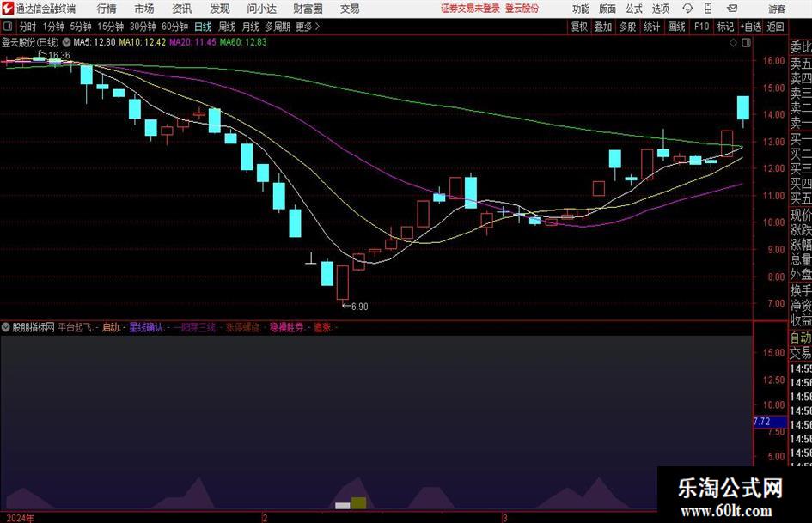Click the 多股 multi-stock toolbar button
The height and width of the screenshot is (523, 812).
tap(627, 27)
